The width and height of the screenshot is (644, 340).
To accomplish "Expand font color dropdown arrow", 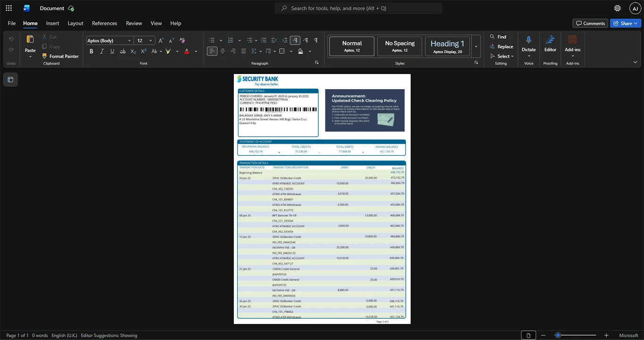I will point(196,51).
